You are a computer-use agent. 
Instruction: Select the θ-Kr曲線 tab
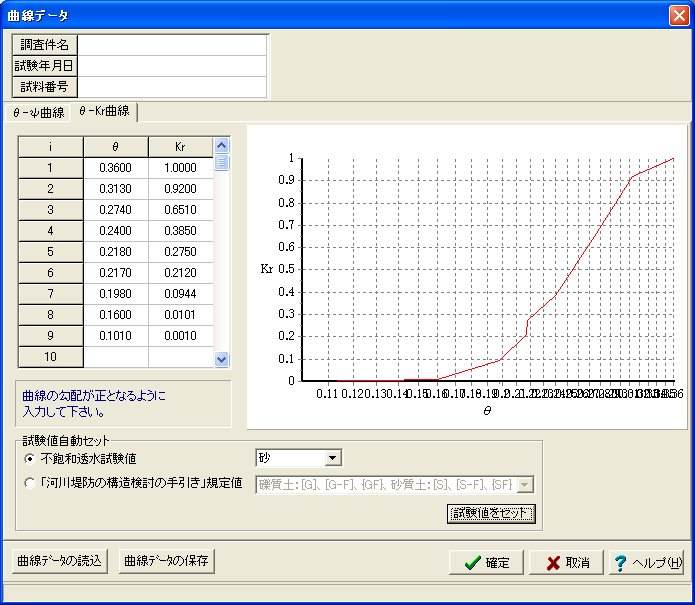coord(104,111)
